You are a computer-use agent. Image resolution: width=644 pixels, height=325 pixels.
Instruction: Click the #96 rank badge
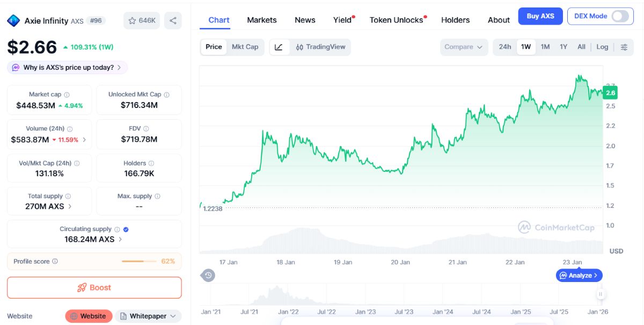pyautogui.click(x=96, y=20)
